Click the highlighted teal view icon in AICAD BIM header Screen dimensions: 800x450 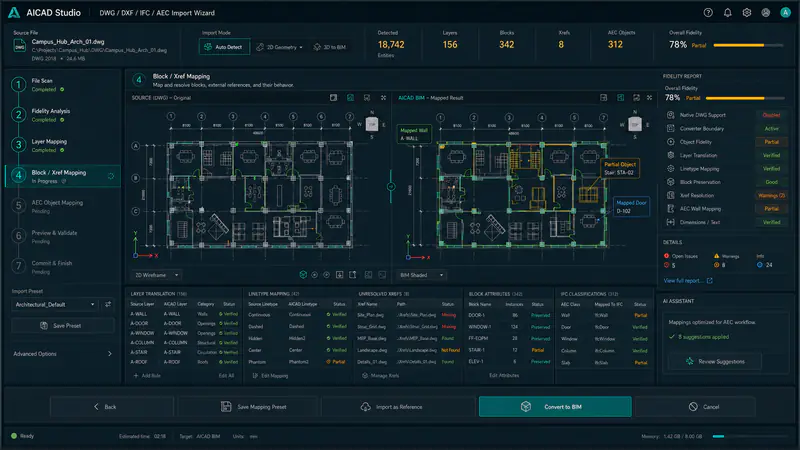tap(620, 97)
